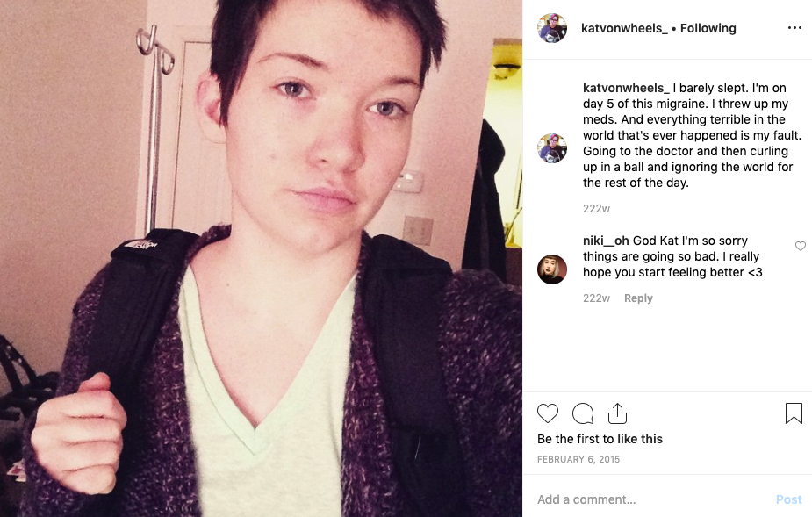Save the post with the bookmark icon

coord(794,413)
